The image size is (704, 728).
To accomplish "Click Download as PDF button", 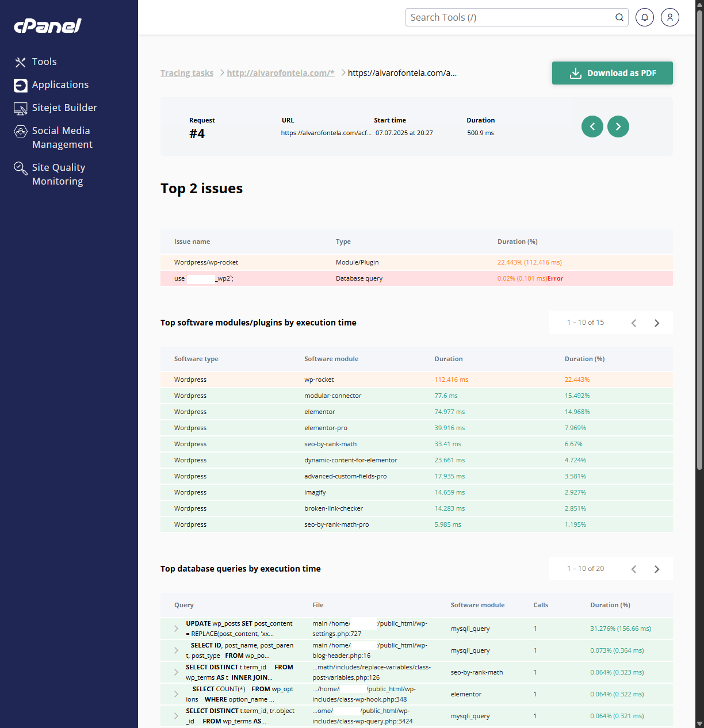I will 613,73.
